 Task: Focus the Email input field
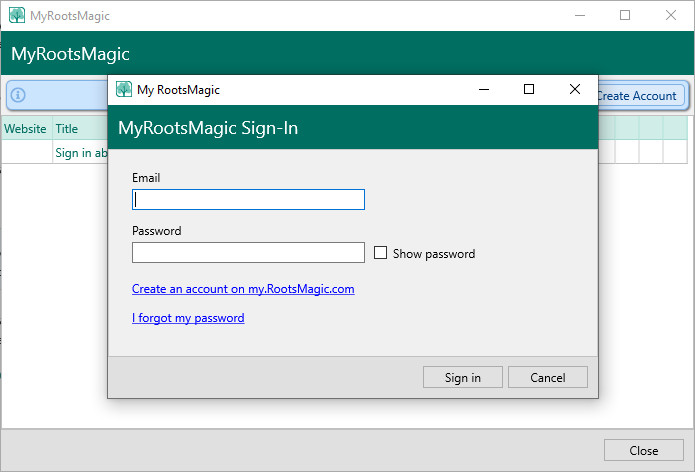(248, 200)
